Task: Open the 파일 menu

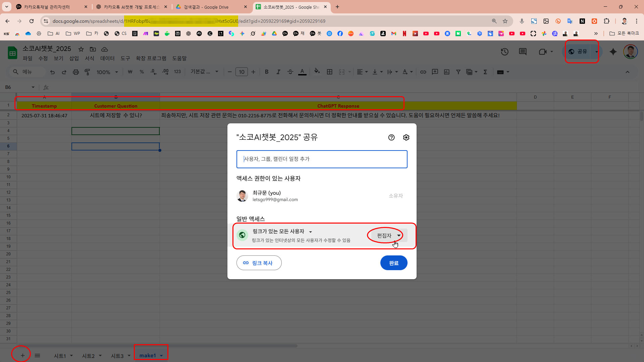Action: [28, 58]
